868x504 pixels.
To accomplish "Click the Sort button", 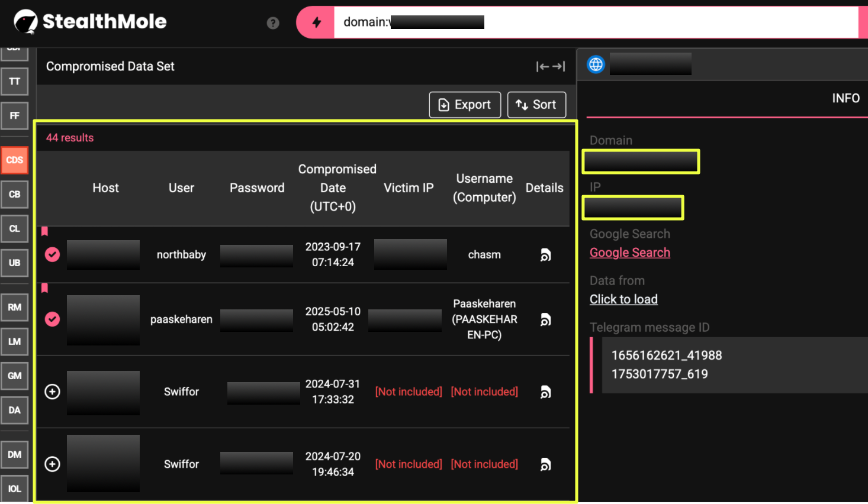I will (x=536, y=105).
